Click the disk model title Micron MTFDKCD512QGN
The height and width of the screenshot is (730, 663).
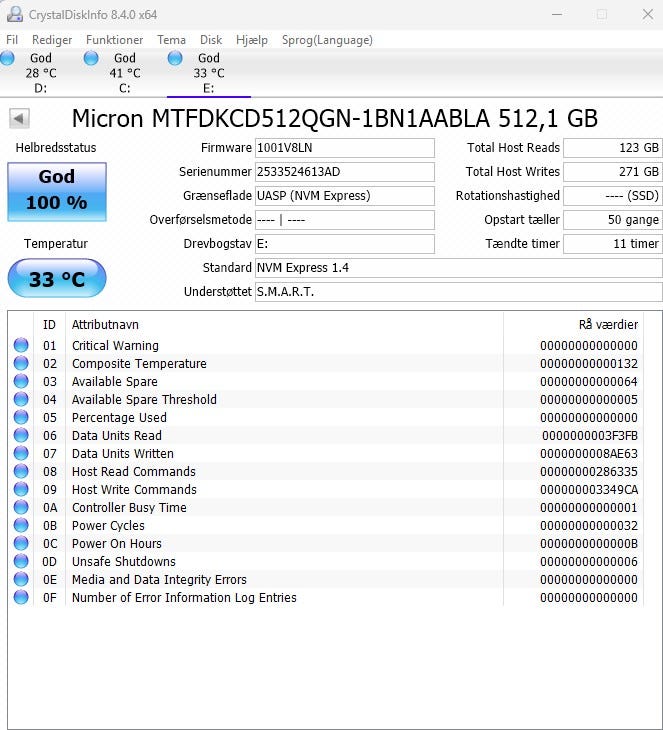point(334,118)
